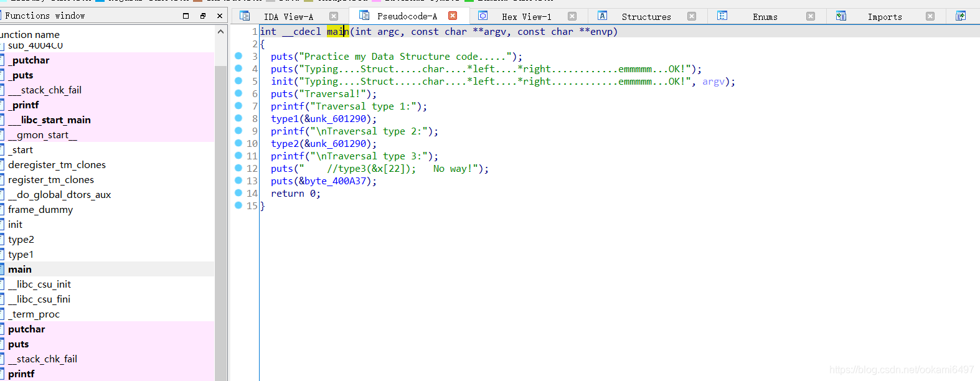Close the Pseudocode-A tab
The image size is (980, 381).
click(x=453, y=16)
